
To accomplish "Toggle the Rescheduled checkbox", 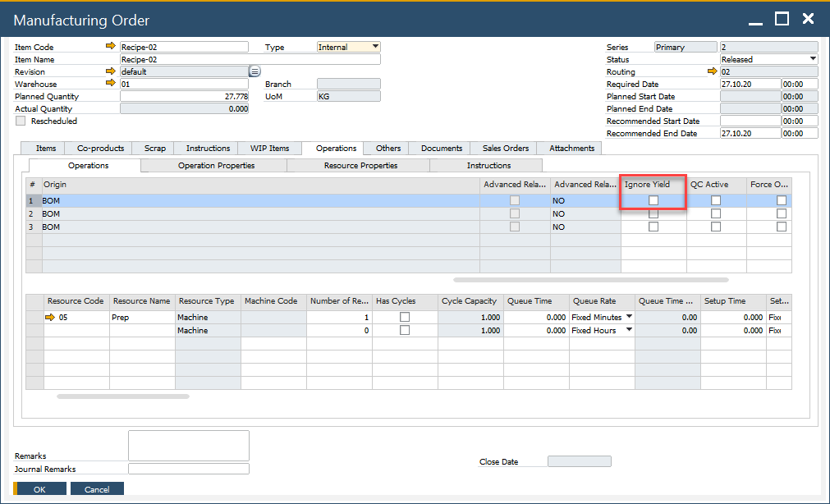I will coord(20,121).
